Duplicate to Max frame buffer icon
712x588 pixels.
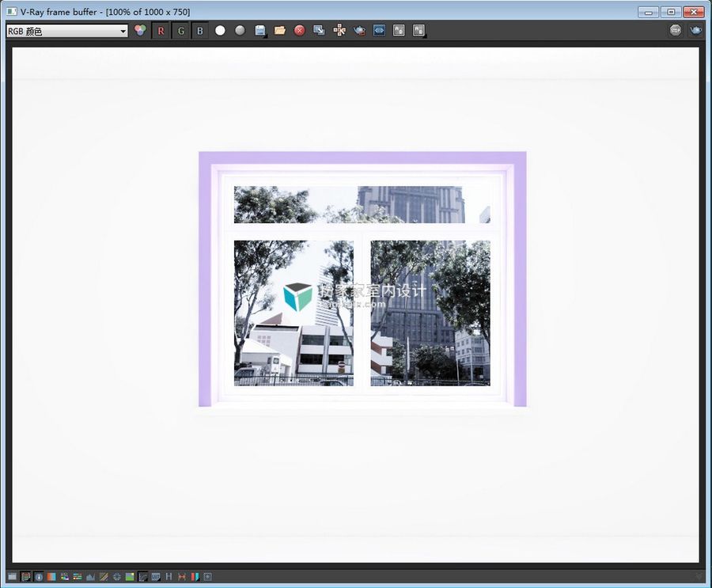pos(320,30)
